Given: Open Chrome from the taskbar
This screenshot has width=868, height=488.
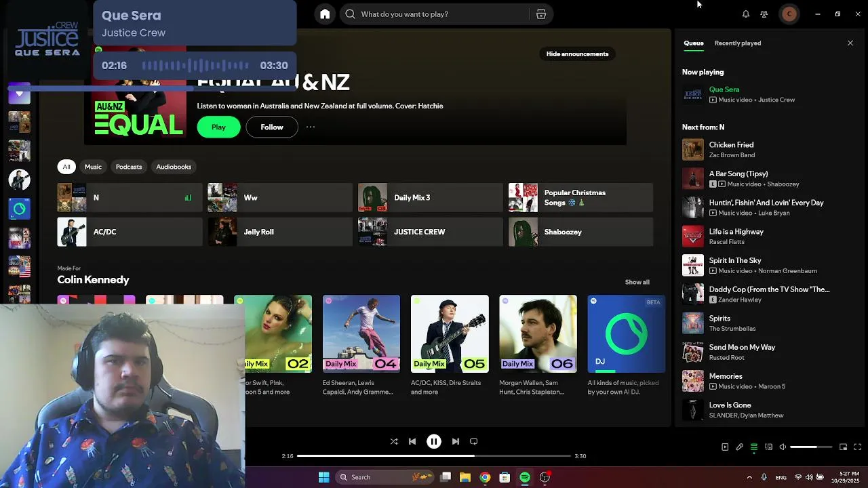Looking at the screenshot, I should (x=485, y=477).
